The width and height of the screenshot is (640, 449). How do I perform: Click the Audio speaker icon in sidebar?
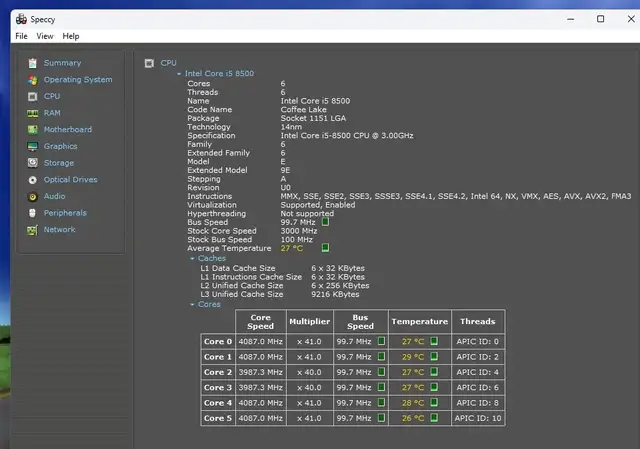33,196
